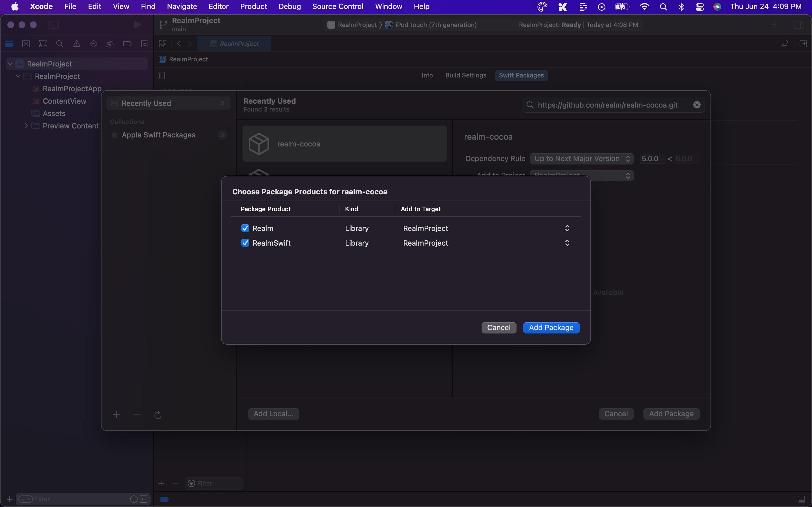
Task: Click Add Local button
Action: (273, 413)
